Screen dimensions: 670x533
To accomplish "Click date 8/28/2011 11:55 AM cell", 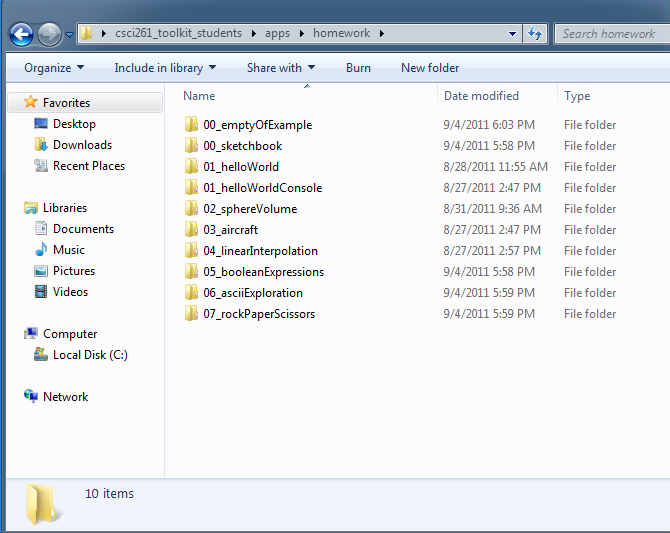I will coord(495,167).
